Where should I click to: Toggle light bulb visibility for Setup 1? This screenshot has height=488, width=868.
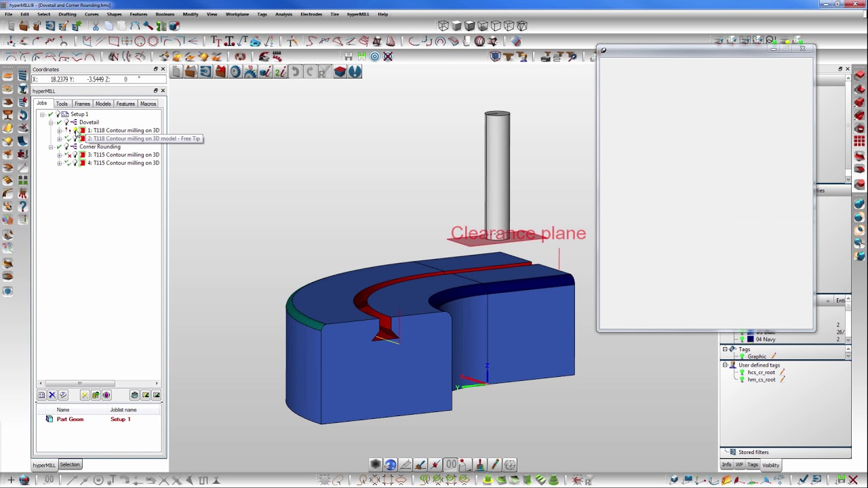pos(58,115)
